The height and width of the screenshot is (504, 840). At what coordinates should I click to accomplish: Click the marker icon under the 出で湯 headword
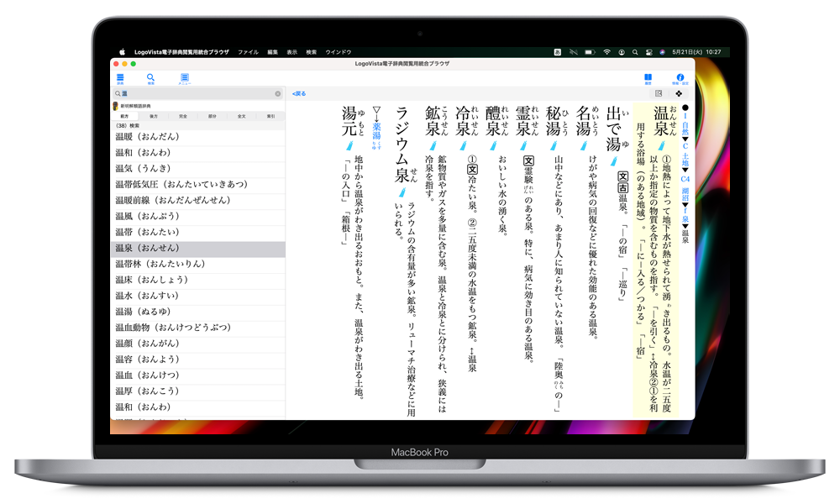[x=613, y=160]
